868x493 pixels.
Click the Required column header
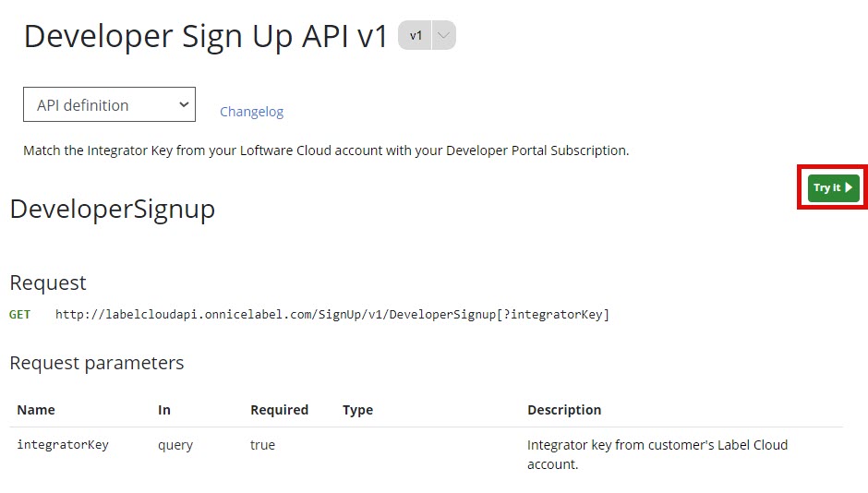point(279,410)
